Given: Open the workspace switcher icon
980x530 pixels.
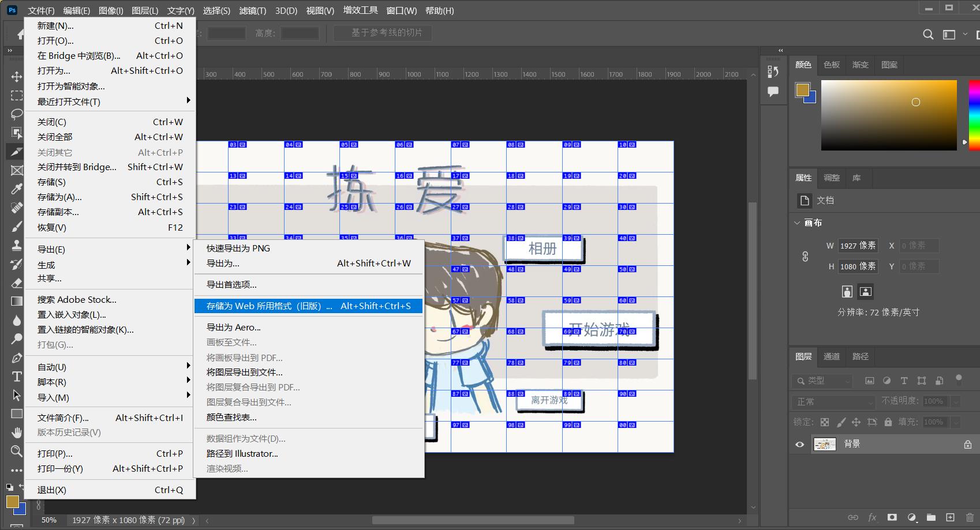Looking at the screenshot, I should (949, 34).
